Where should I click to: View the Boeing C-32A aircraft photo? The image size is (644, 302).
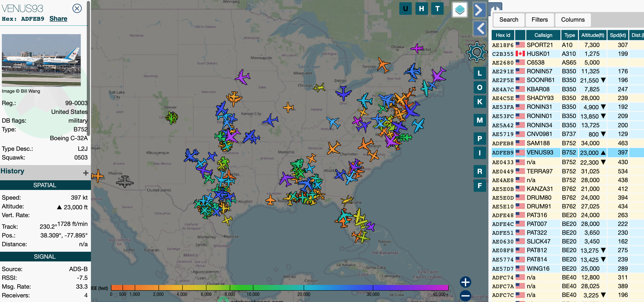click(x=41, y=60)
